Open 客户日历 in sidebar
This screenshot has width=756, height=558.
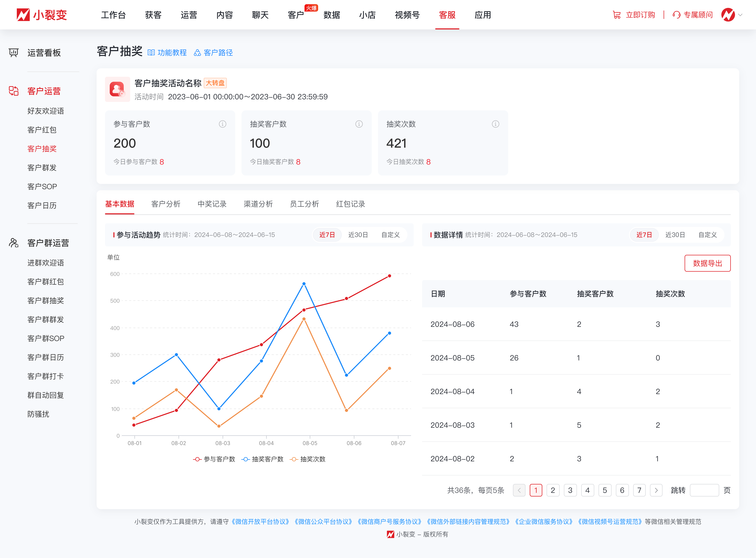point(42,205)
